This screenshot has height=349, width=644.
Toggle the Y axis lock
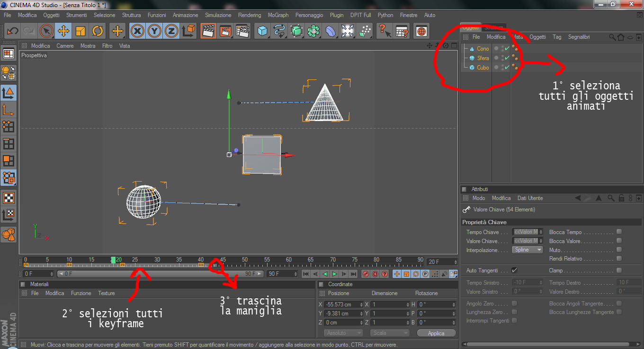[x=154, y=31]
